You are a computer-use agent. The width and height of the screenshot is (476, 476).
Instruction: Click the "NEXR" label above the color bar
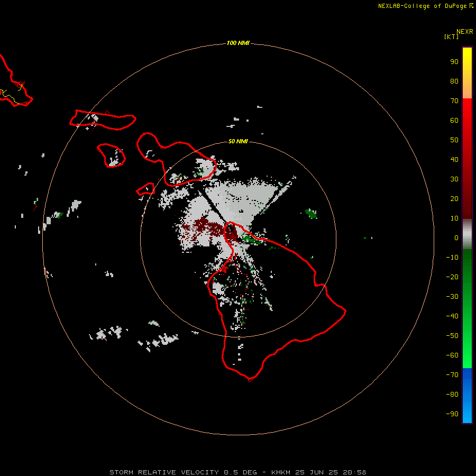tap(465, 32)
